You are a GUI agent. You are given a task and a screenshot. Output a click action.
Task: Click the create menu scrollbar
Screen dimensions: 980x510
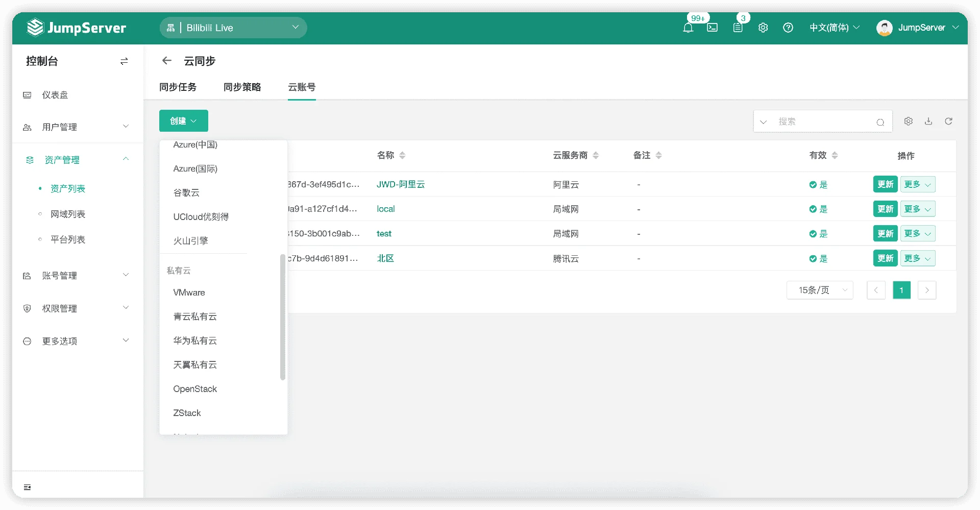(283, 317)
